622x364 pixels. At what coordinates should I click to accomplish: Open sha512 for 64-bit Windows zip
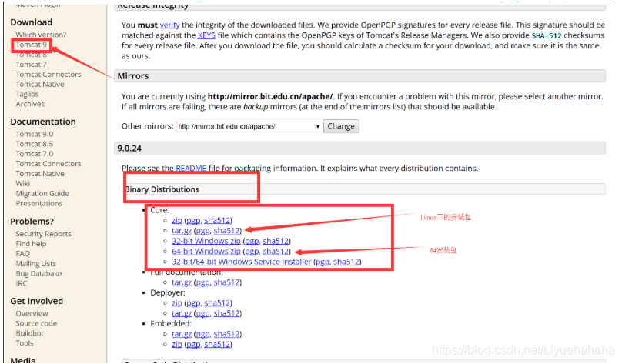point(276,251)
